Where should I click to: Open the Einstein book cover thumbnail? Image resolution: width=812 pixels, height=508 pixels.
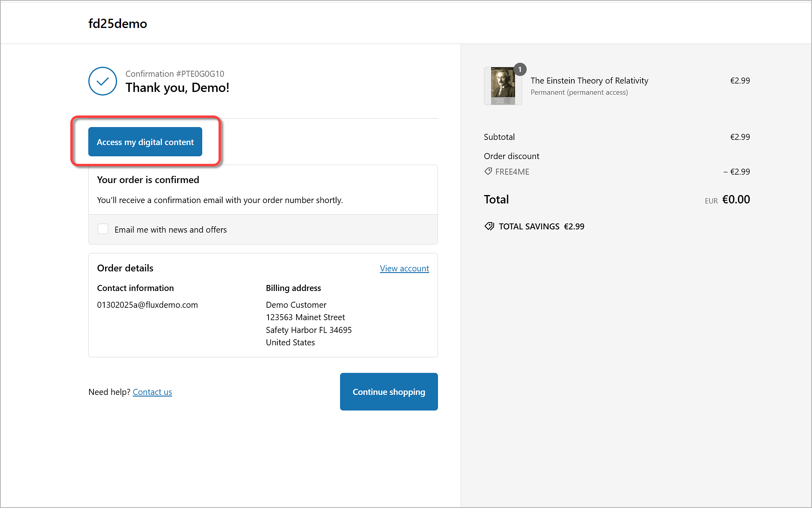(x=502, y=86)
